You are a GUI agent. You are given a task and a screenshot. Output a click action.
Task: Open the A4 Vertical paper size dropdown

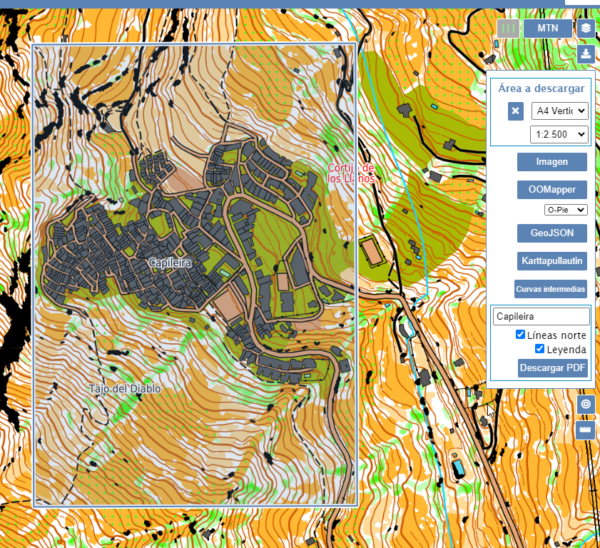point(560,111)
